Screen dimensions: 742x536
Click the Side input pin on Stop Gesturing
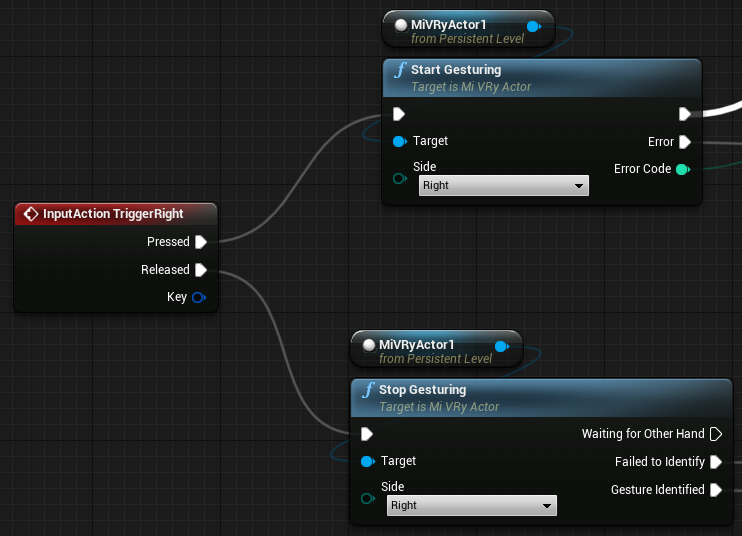pos(368,498)
